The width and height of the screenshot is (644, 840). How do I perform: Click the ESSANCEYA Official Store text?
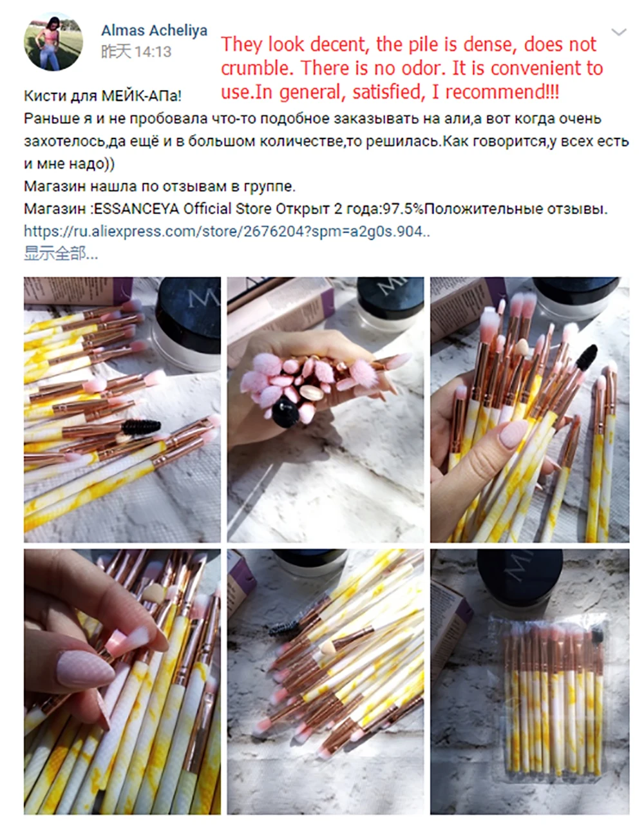coord(183,209)
